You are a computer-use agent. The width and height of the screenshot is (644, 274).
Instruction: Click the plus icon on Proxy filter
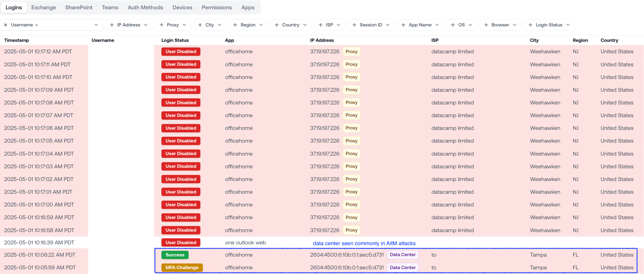[x=161, y=25]
